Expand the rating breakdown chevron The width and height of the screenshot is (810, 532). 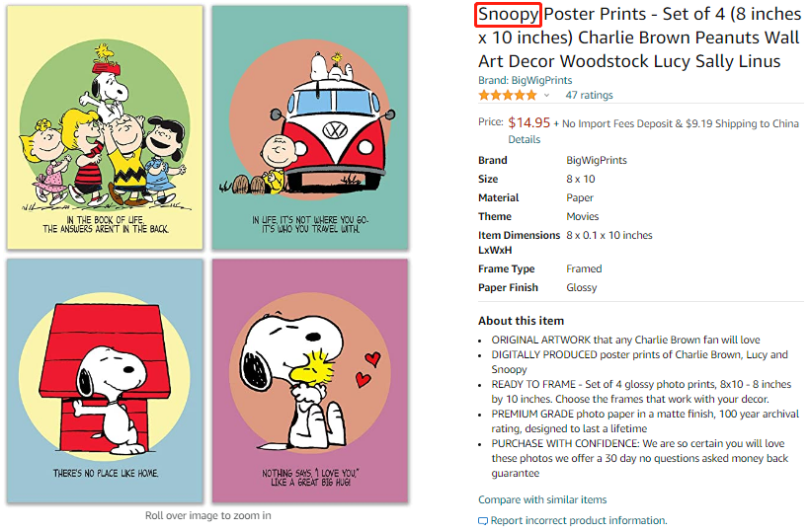coord(546,96)
